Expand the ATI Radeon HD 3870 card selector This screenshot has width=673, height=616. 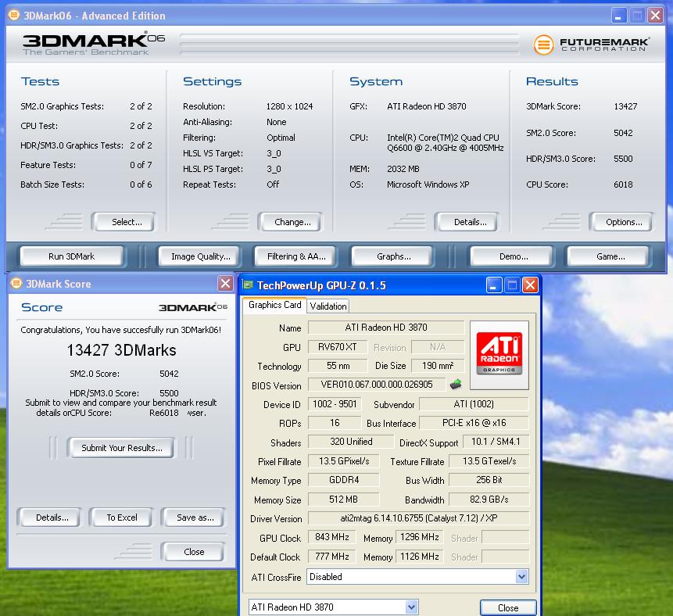411,607
